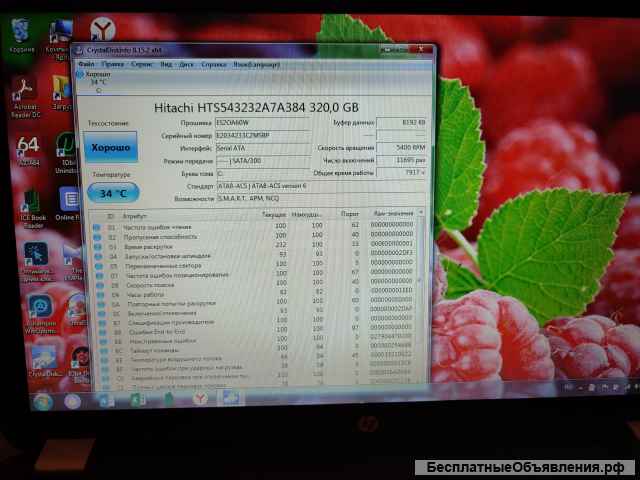The width and height of the screenshot is (640, 480).
Task: Click the Raw-значения column header
Action: click(393, 213)
